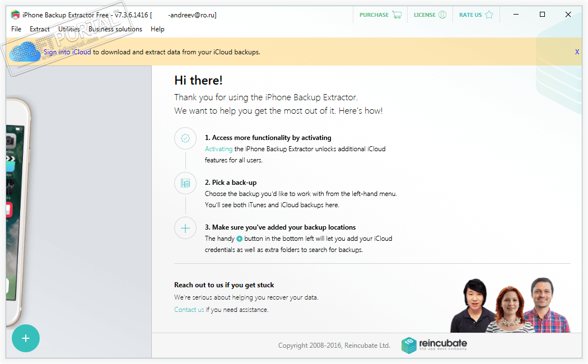Image resolution: width=588 pixels, height=364 pixels.
Task: Dismiss the yellow iCloud banner with X
Action: coord(577,52)
